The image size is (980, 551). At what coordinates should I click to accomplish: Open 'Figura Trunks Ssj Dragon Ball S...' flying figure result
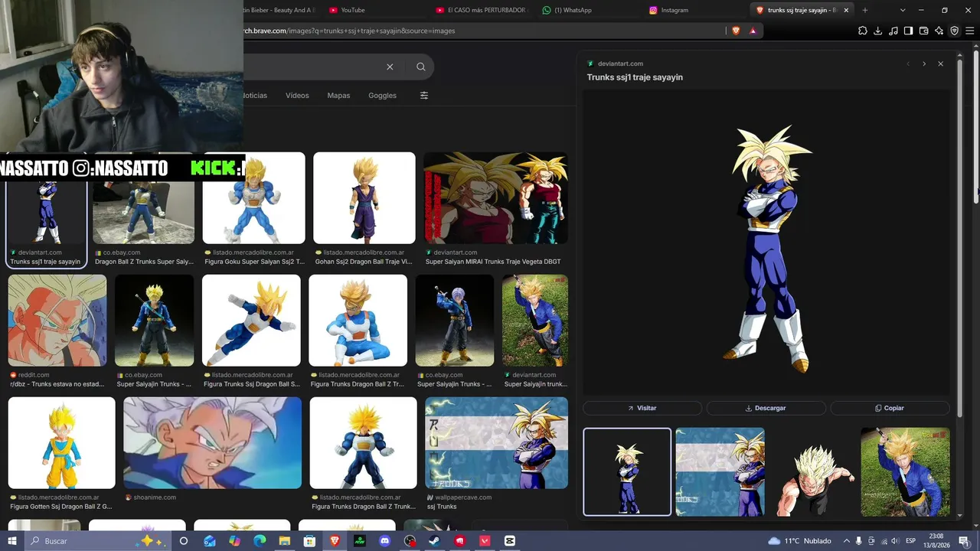251,321
